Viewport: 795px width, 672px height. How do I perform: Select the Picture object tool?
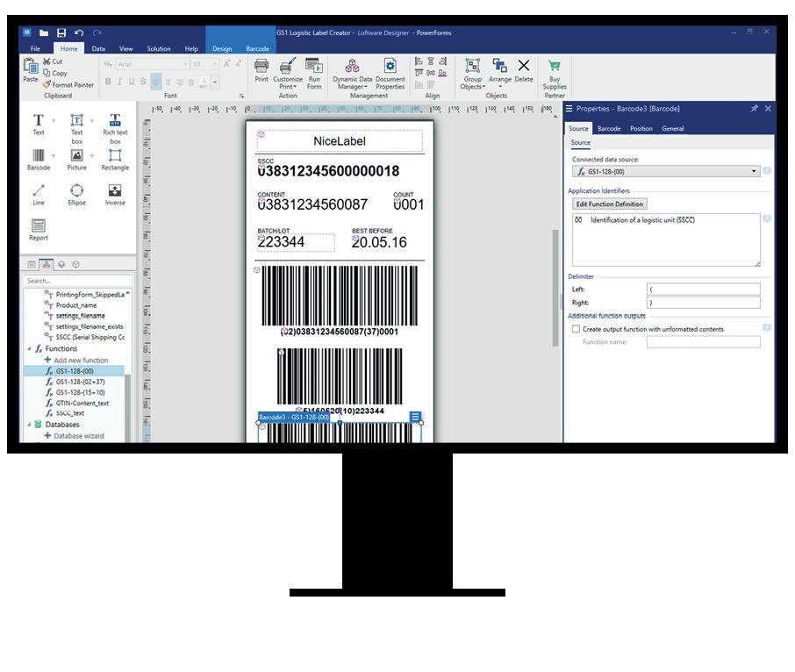pyautogui.click(x=76, y=160)
